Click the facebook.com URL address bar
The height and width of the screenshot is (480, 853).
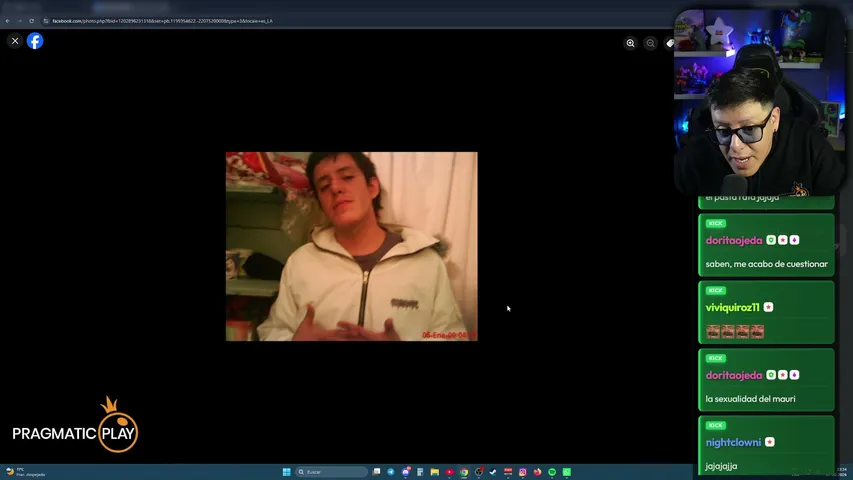coord(163,21)
